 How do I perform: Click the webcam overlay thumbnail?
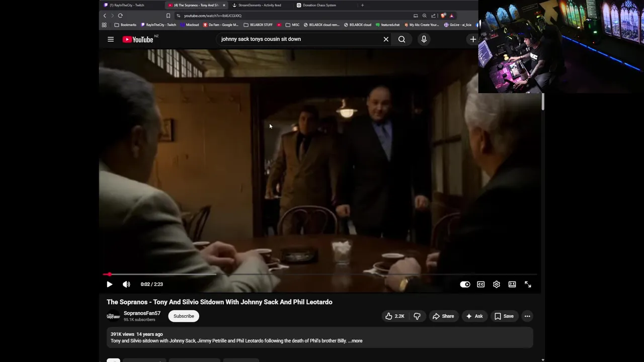click(561, 46)
